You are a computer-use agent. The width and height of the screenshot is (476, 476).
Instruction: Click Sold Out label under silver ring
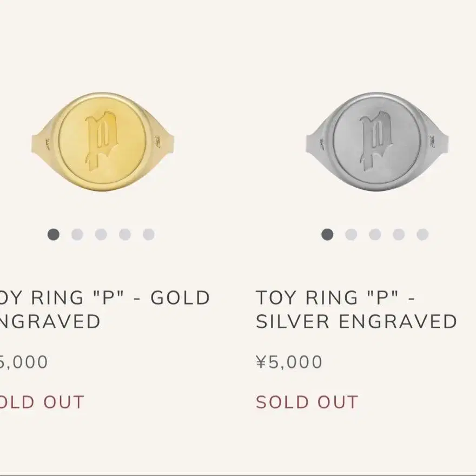pyautogui.click(x=307, y=402)
